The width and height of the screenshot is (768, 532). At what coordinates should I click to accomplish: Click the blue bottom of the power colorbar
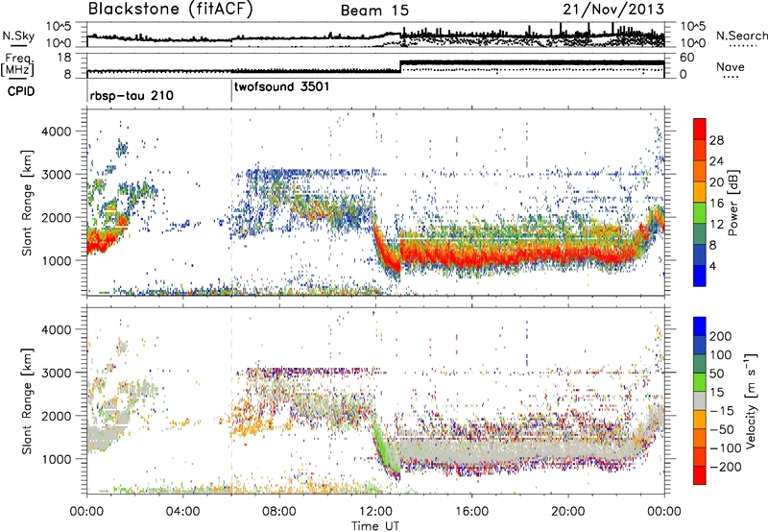(700, 276)
